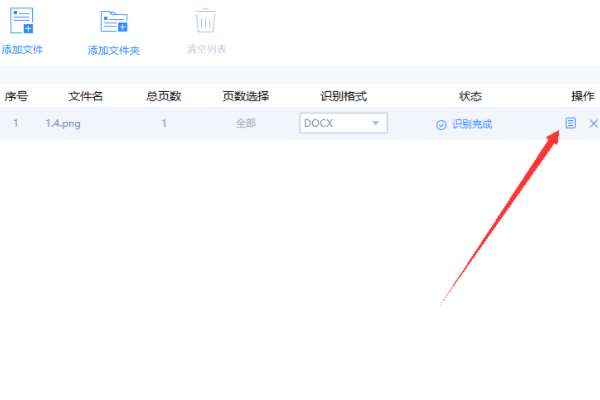Click the Add Folder icon

pos(114,21)
